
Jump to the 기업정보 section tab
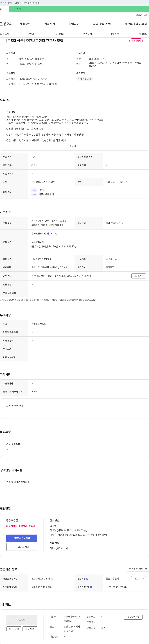[143, 34]
